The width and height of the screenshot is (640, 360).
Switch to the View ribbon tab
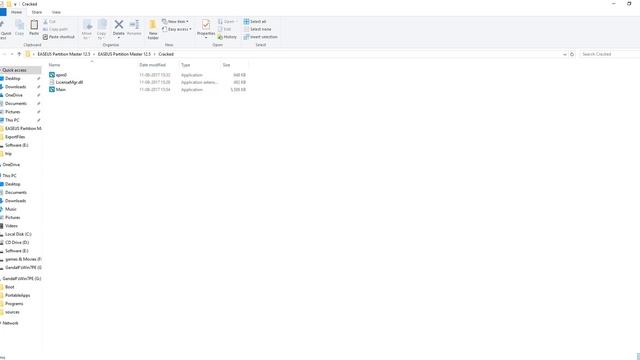[x=56, y=12]
